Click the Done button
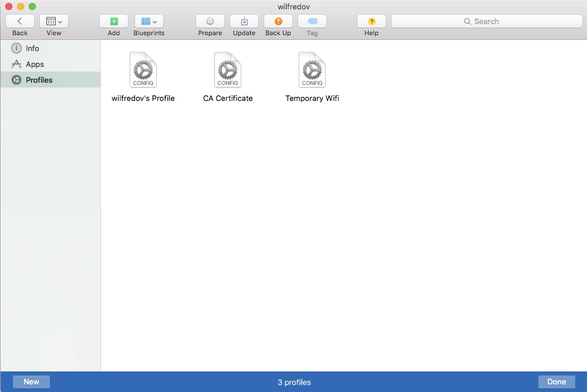587x392 pixels. click(556, 382)
